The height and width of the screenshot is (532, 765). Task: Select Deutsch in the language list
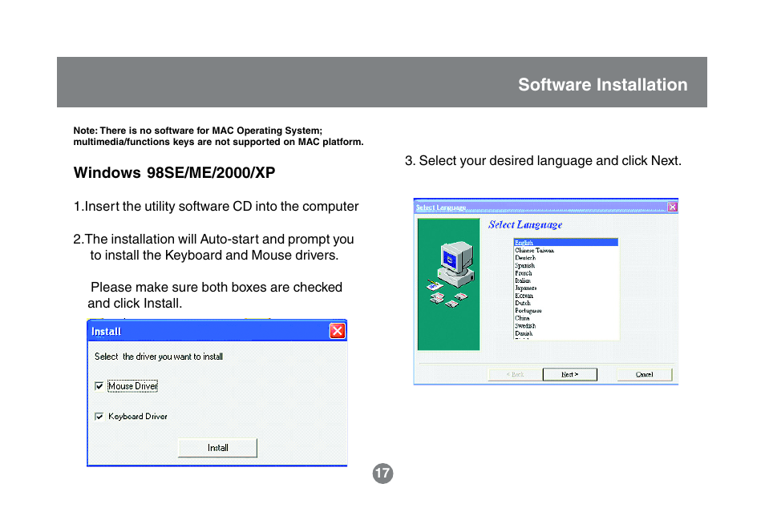click(x=566, y=257)
